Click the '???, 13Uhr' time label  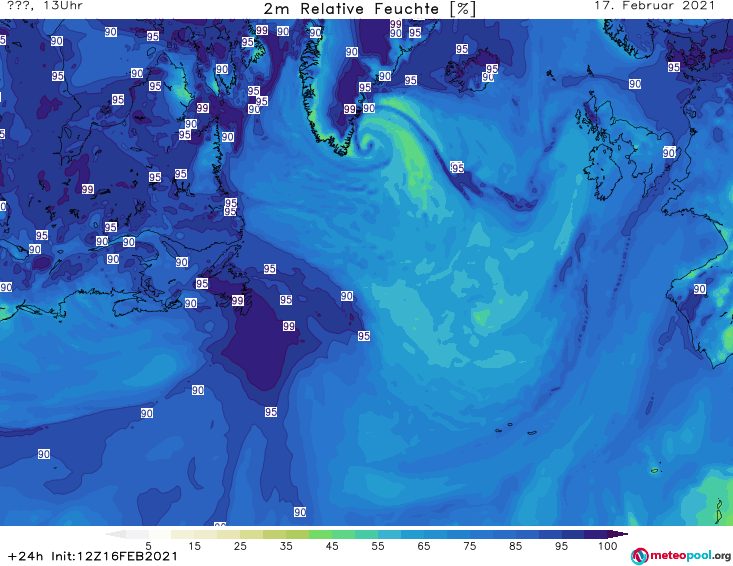point(45,6)
